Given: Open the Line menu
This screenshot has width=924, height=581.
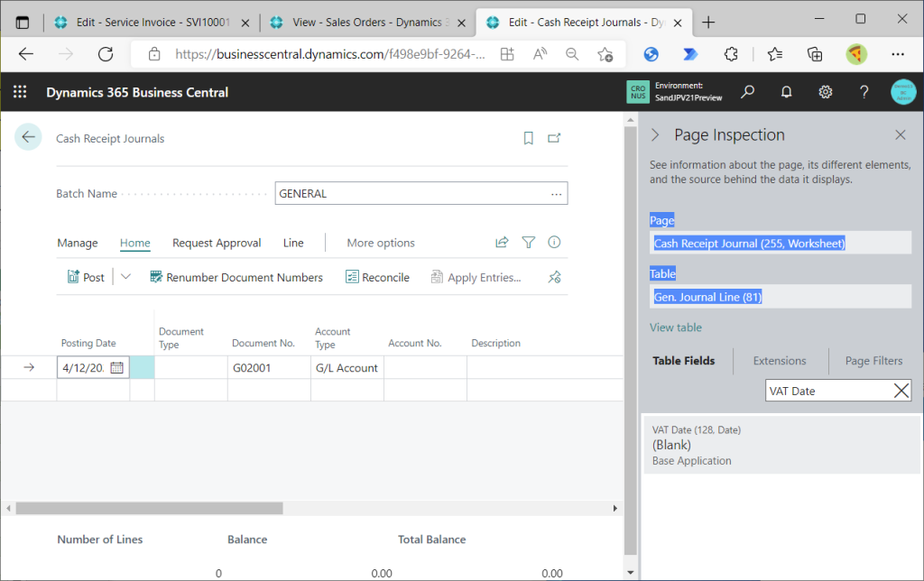Looking at the screenshot, I should coord(293,243).
